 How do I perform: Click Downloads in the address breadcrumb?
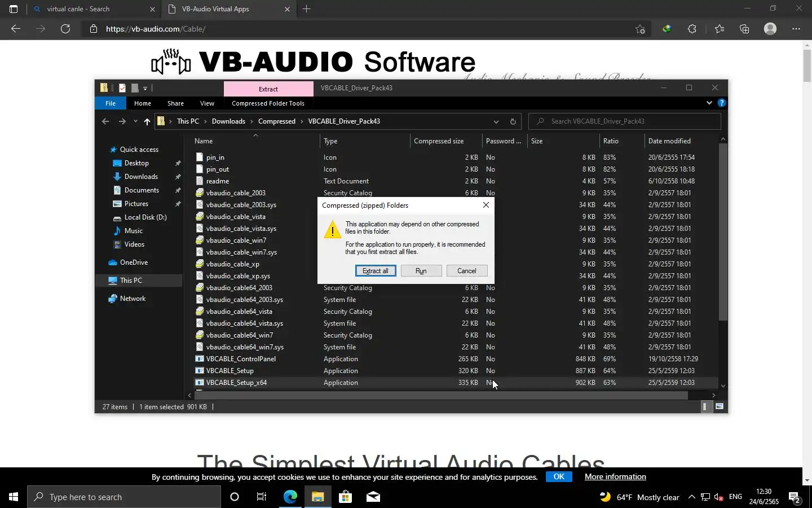(228, 121)
